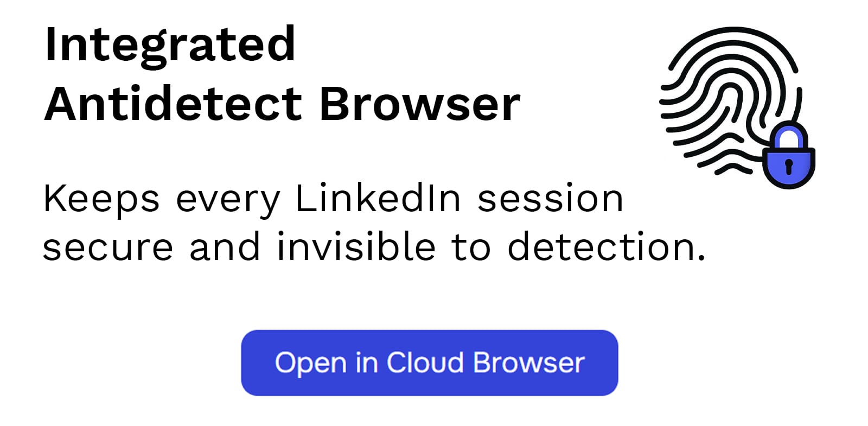Click the word "secure" in the description
This screenshot has width=868, height=426.
[x=107, y=247]
